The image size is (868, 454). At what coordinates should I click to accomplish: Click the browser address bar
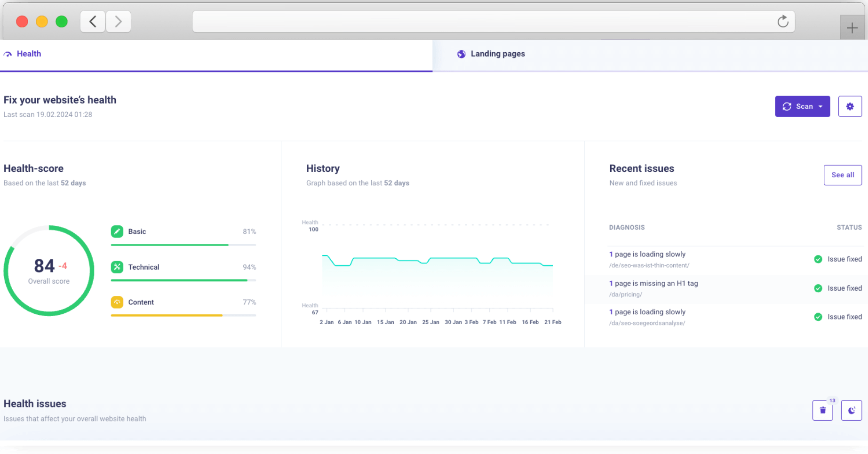[480, 22]
